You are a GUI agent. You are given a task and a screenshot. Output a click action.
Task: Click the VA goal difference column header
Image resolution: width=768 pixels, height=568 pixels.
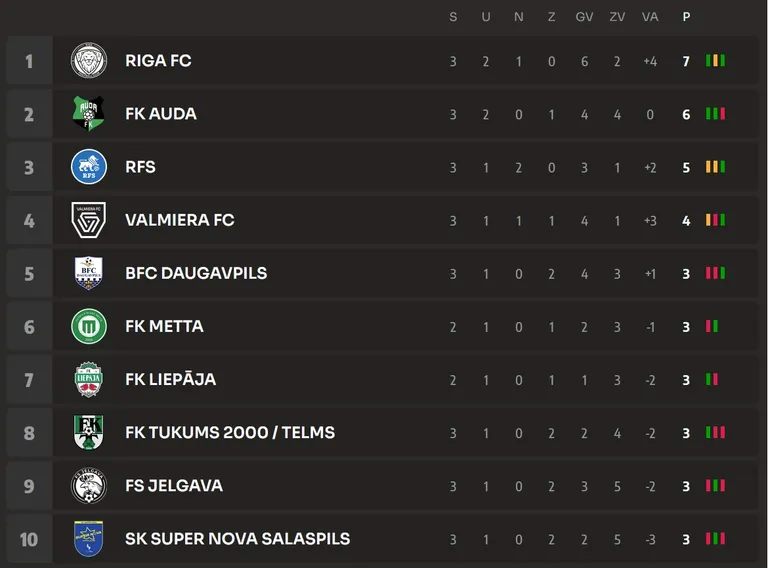tap(650, 17)
